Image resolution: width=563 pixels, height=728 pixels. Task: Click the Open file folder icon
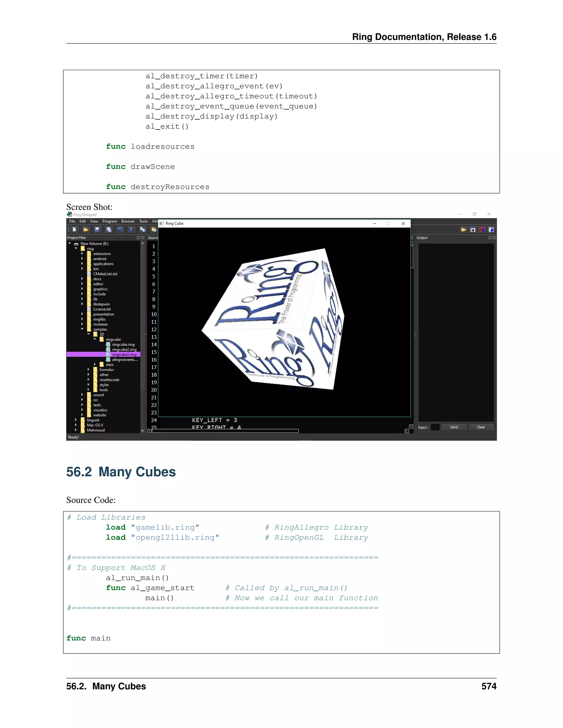coord(86,229)
